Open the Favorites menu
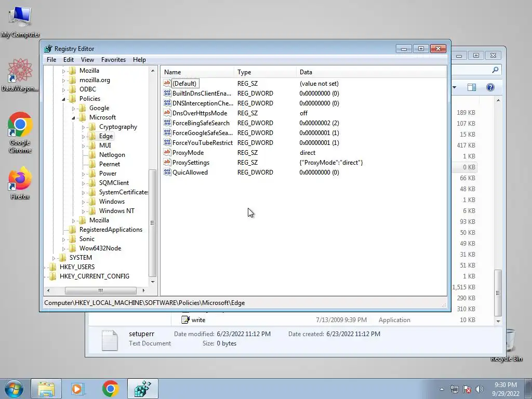The width and height of the screenshot is (532, 399). pyautogui.click(x=113, y=60)
